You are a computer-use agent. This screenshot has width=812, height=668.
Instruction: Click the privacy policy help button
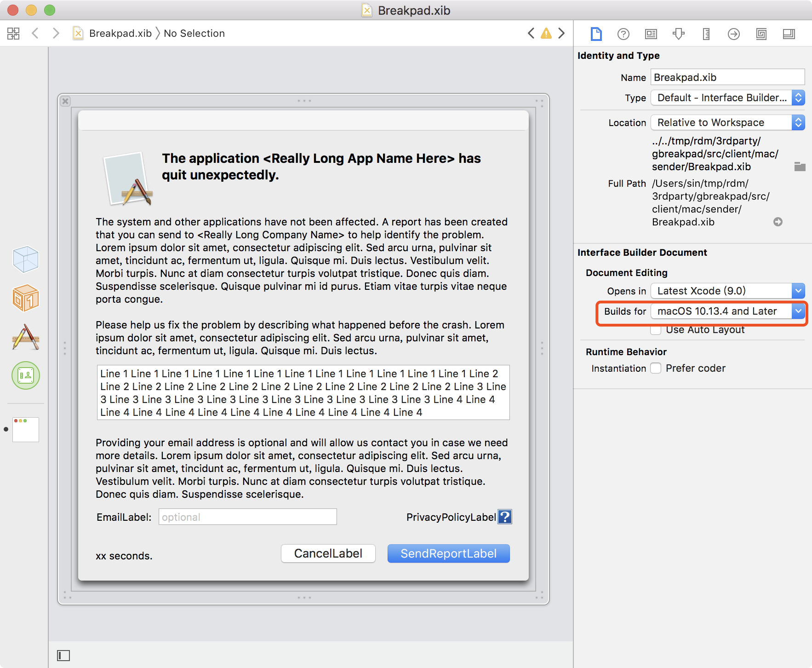505,517
